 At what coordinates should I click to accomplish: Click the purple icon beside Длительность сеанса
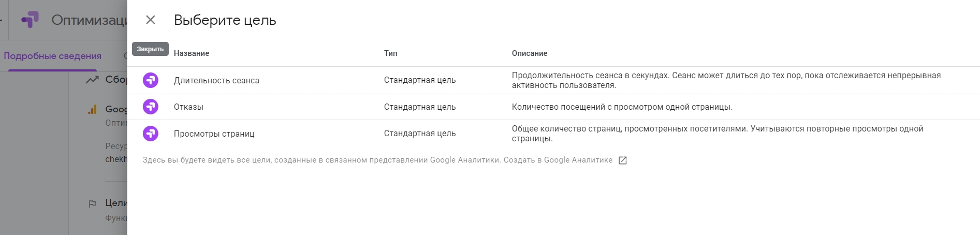pos(151,80)
